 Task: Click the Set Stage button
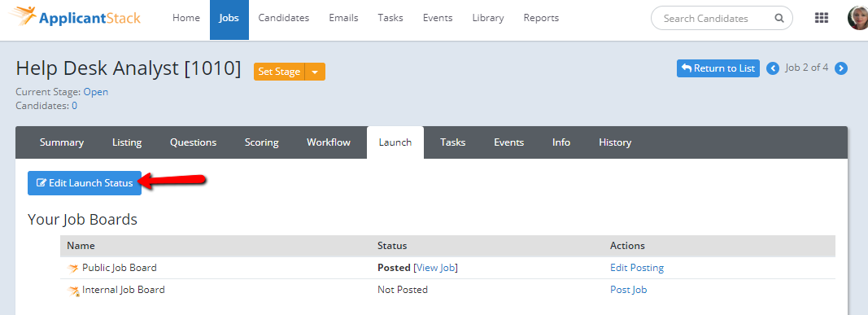coord(279,72)
